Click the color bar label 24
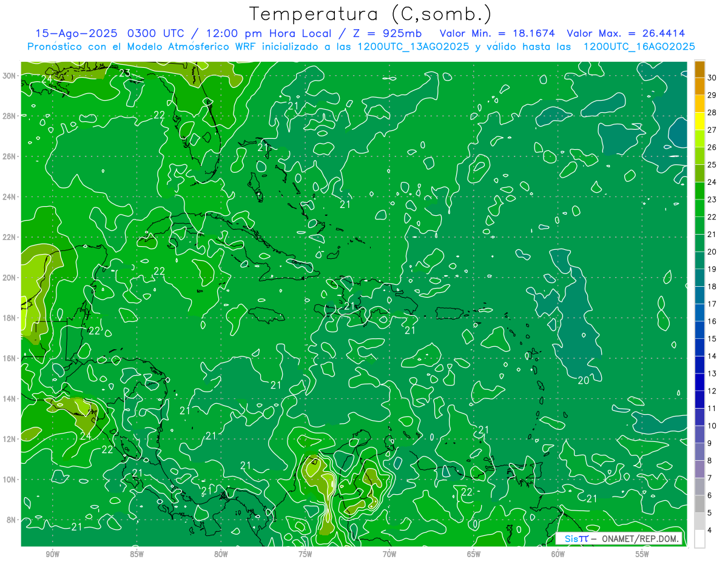The image size is (728, 562). [712, 182]
